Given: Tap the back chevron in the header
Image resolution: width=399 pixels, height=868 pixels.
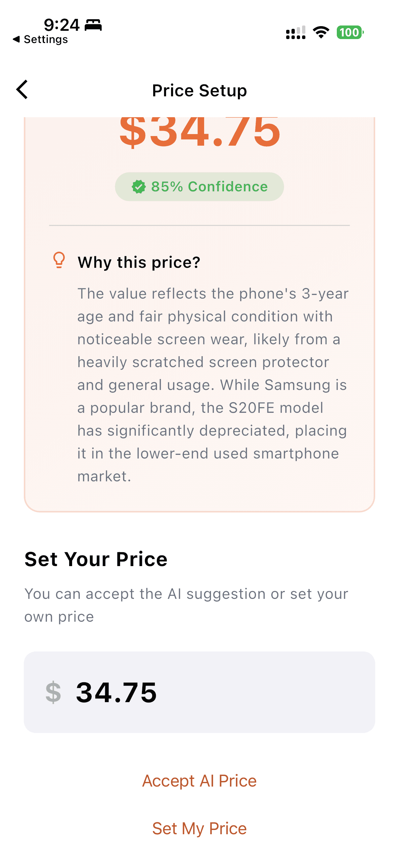Looking at the screenshot, I should (x=22, y=90).
